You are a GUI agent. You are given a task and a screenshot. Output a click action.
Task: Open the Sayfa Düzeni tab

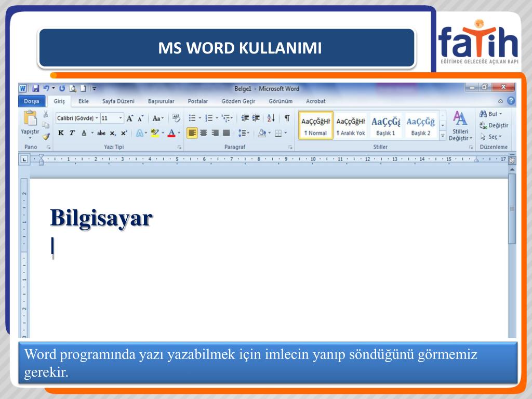tap(118, 101)
